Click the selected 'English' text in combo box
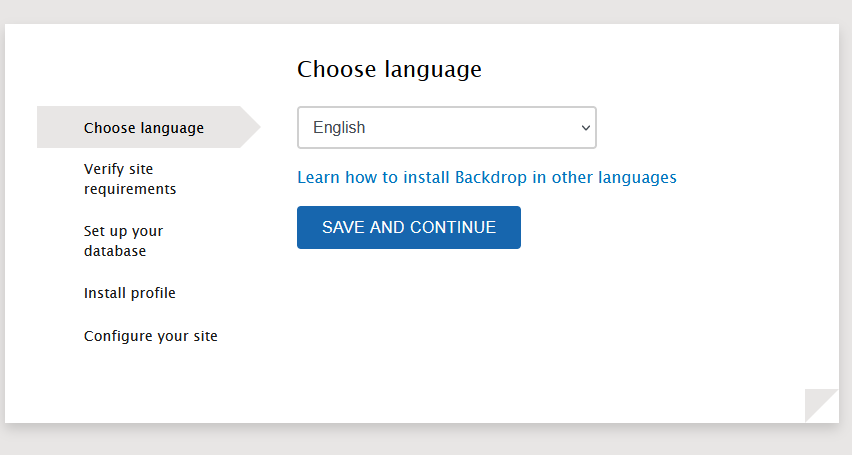Viewport: 852px width, 455px height. [339, 128]
